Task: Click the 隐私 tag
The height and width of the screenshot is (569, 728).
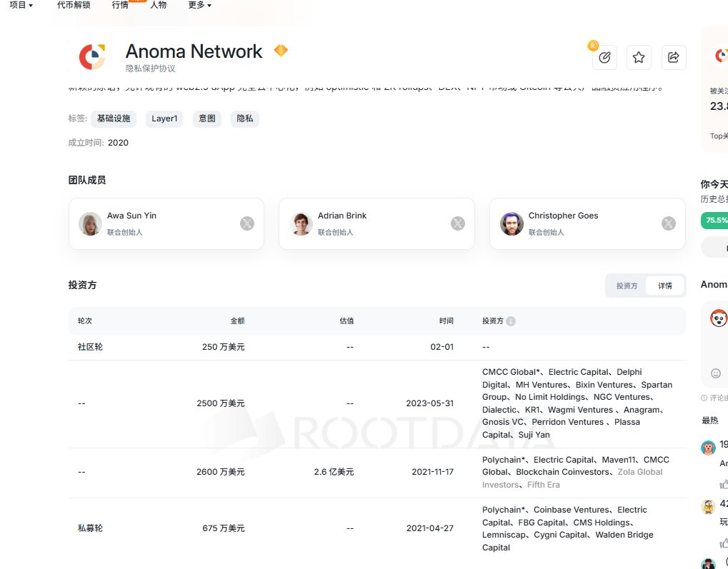Action: (x=244, y=119)
